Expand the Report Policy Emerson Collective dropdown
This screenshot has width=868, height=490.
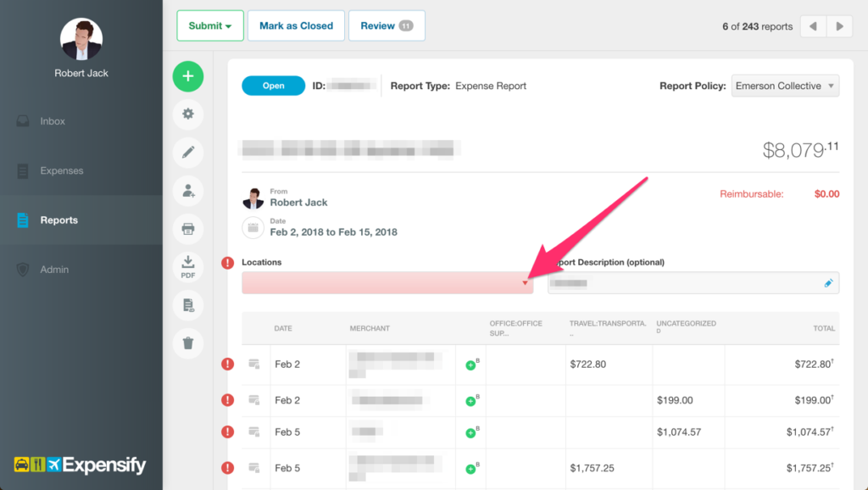click(x=785, y=86)
